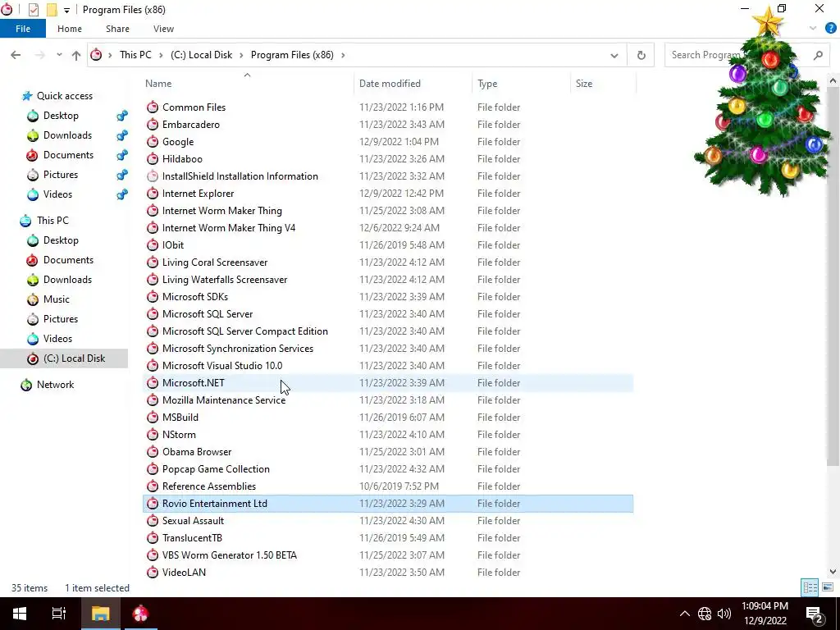
Task: Click the File Explorer taskbar icon
Action: (100, 614)
